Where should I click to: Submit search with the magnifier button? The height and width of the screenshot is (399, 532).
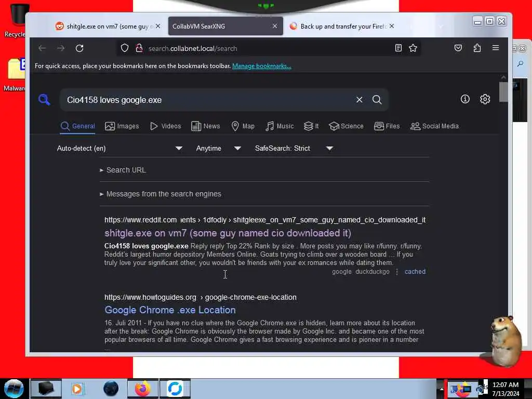[377, 99]
